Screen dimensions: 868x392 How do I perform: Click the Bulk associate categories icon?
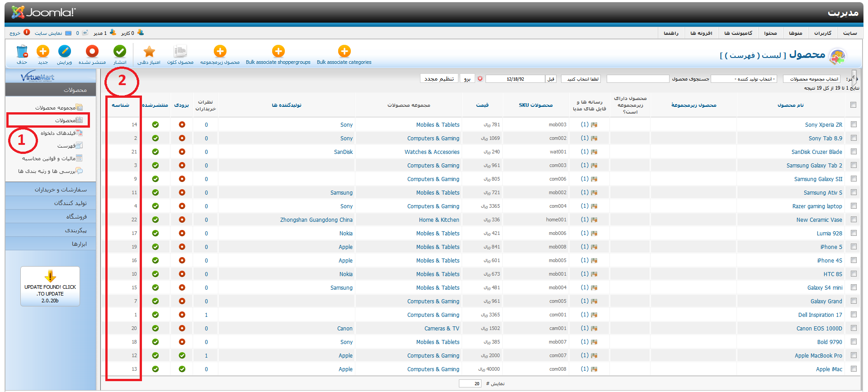click(344, 52)
